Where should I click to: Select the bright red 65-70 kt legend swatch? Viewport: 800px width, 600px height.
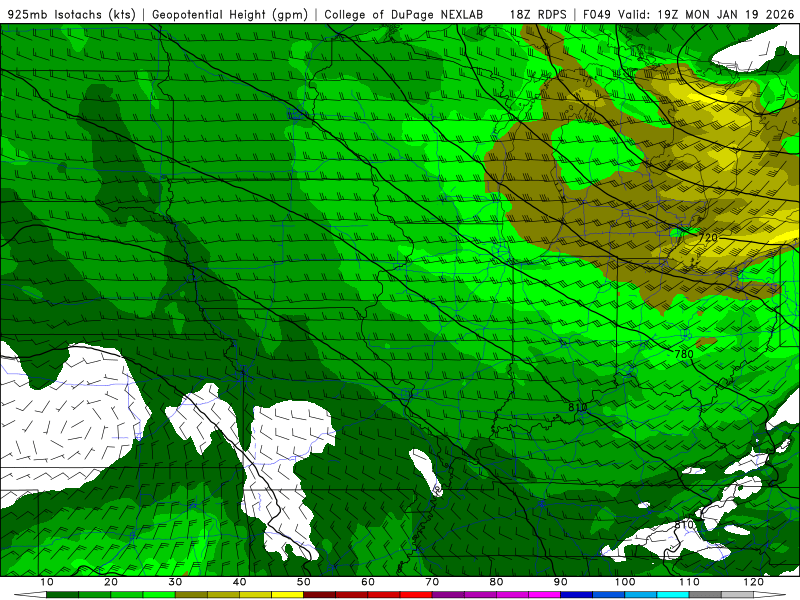pos(416,595)
